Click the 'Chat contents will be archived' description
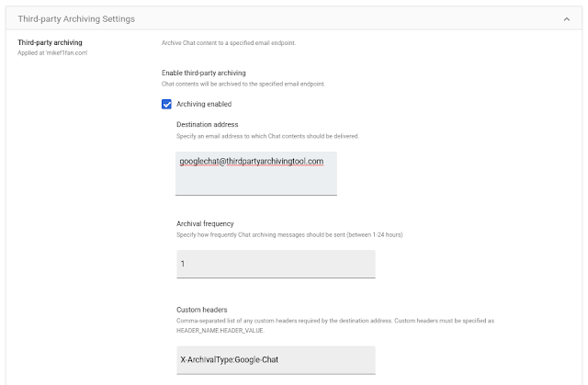Screen dimensions: 588x385 point(243,84)
